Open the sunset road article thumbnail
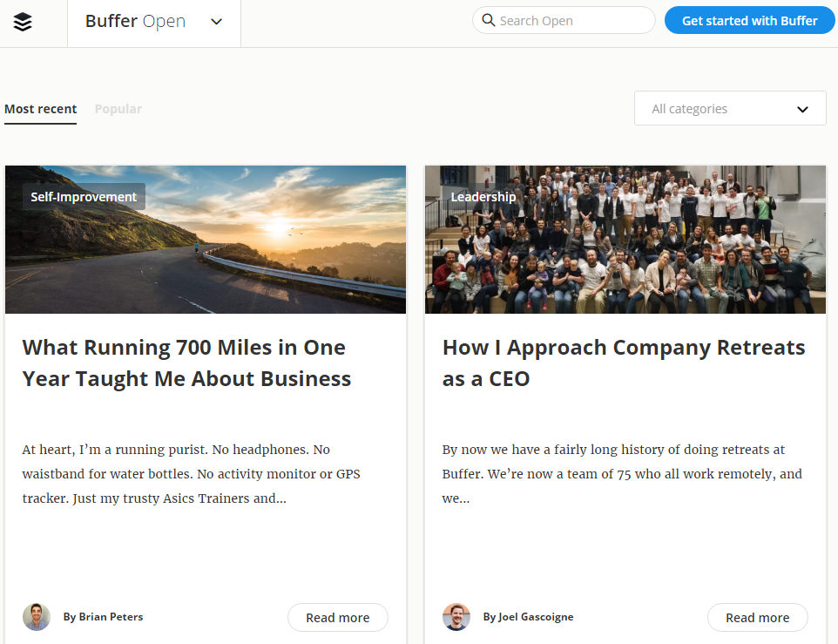The image size is (838, 644). (x=206, y=240)
